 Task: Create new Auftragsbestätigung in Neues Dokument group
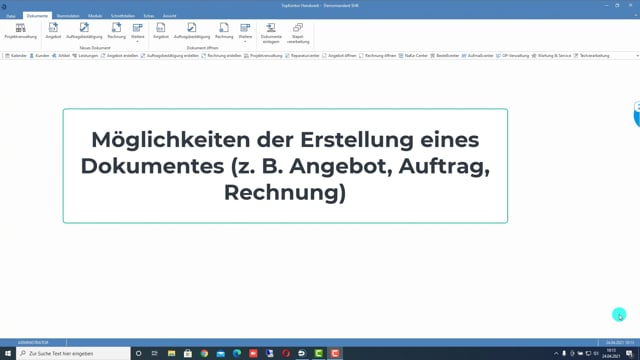pos(84,31)
